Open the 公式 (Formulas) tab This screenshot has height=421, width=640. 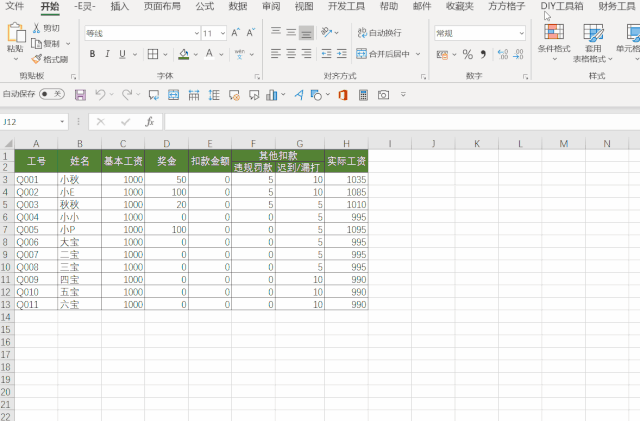coord(204,6)
